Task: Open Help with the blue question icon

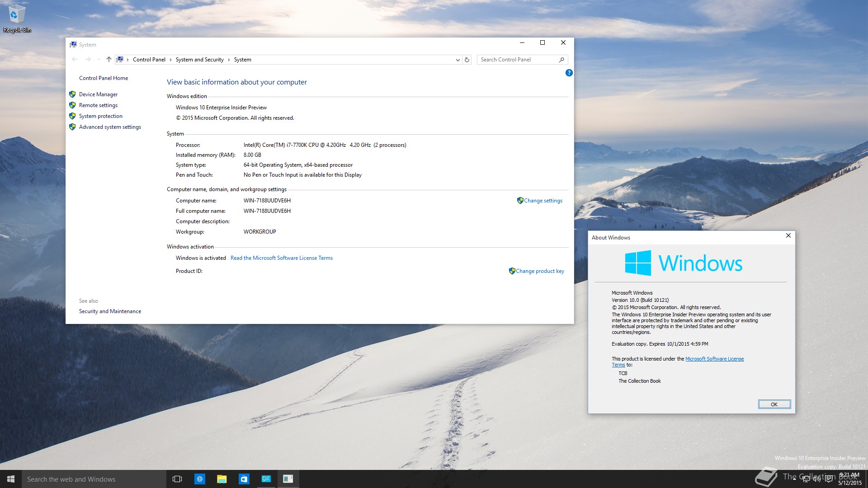Action: [x=569, y=73]
